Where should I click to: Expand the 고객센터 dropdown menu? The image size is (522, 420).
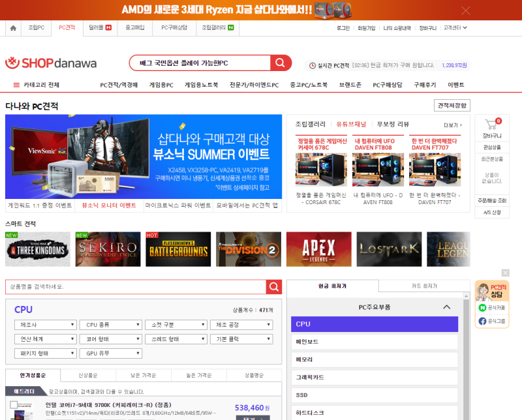[455, 28]
